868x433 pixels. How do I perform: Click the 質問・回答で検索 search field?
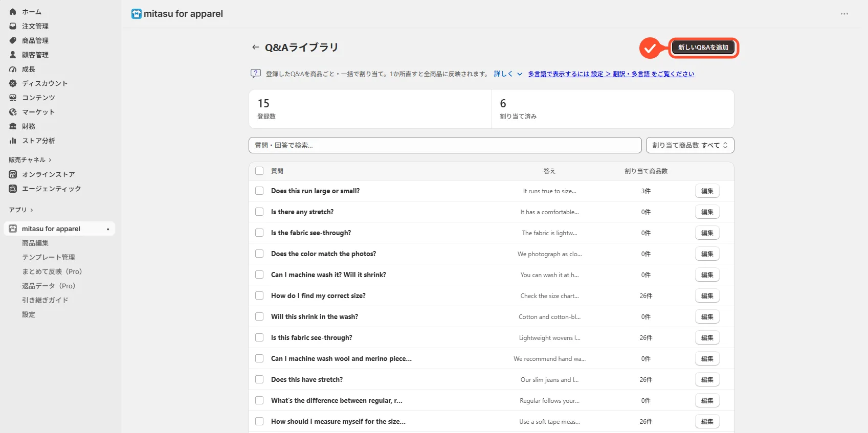(445, 145)
